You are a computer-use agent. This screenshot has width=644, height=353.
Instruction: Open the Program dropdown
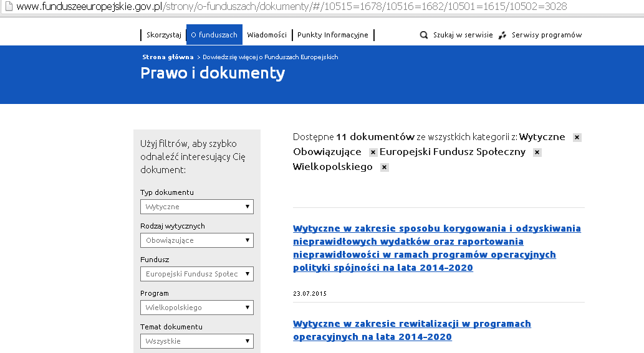(x=197, y=308)
